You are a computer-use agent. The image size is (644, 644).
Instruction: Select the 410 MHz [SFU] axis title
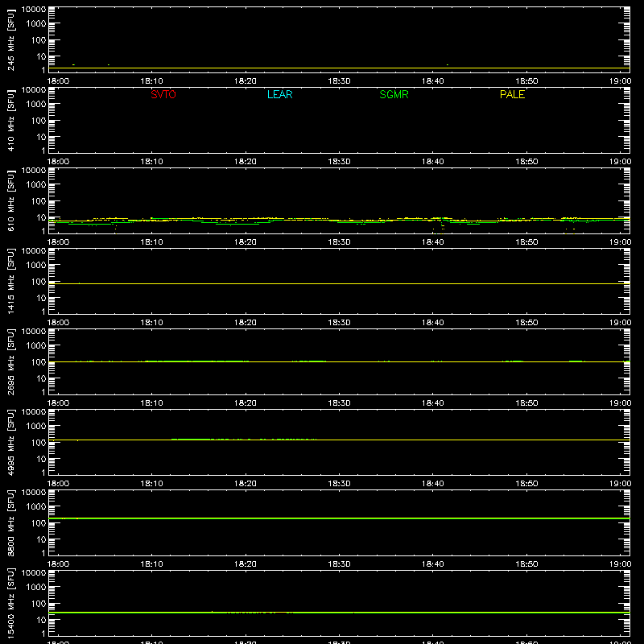(x=10, y=120)
